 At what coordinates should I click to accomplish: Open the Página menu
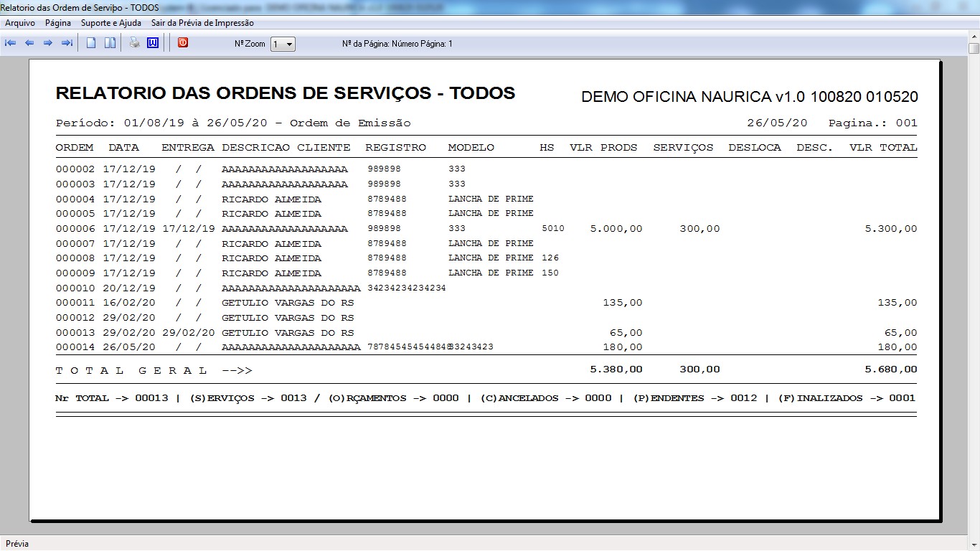(58, 23)
